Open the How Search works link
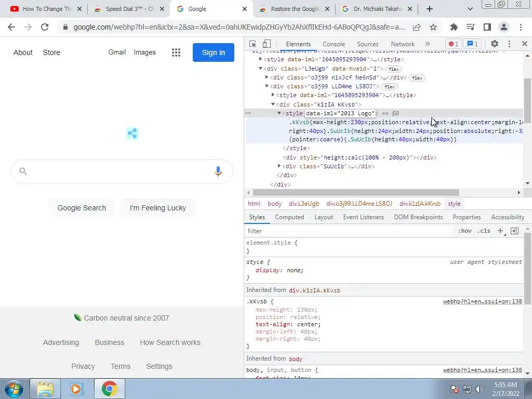 click(170, 343)
